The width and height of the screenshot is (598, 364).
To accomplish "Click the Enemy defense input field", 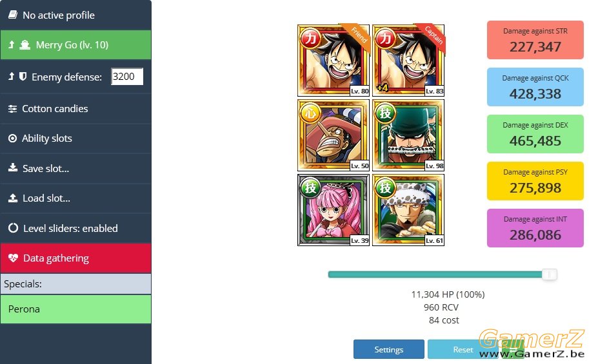I will (x=127, y=77).
